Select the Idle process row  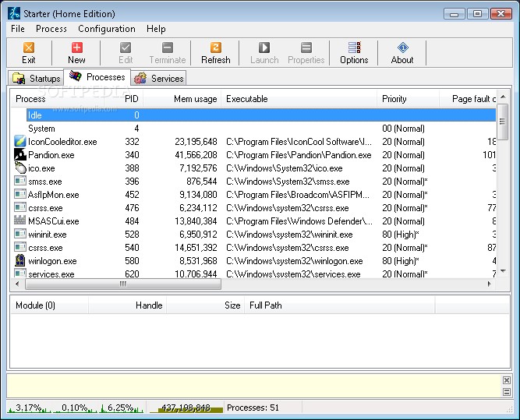tap(261, 115)
